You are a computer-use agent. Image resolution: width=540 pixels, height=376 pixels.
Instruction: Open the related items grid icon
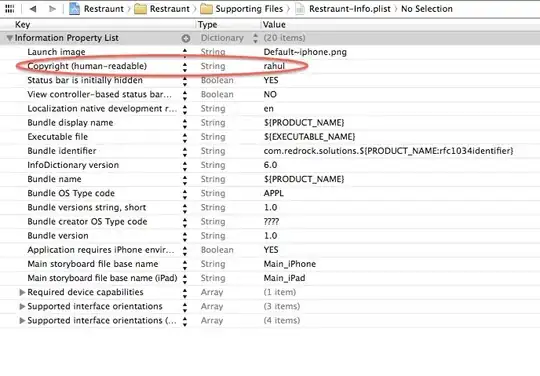[10, 9]
